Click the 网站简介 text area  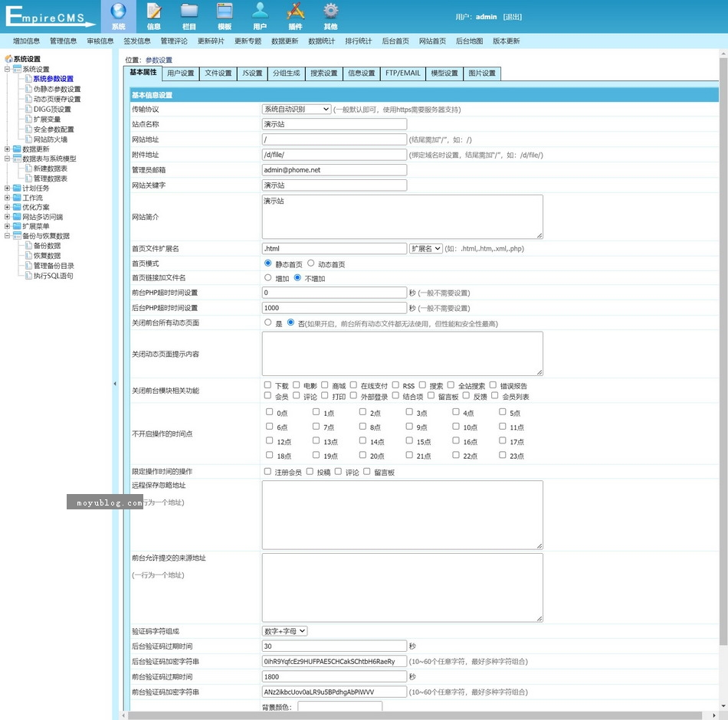click(x=402, y=217)
